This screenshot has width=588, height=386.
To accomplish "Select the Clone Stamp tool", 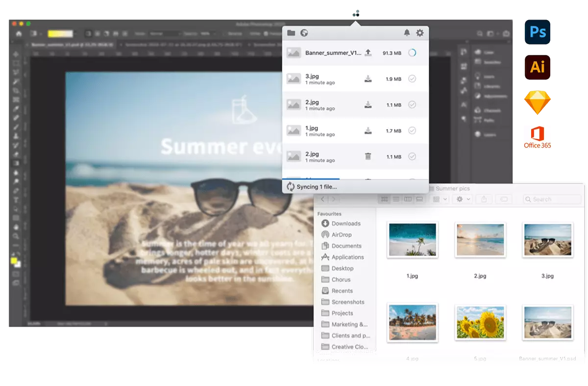I will click(16, 136).
